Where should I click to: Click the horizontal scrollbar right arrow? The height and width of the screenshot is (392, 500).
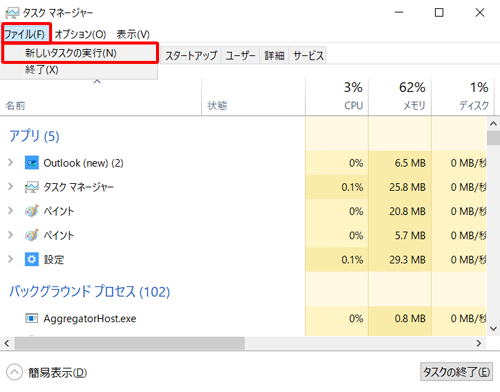(479, 343)
